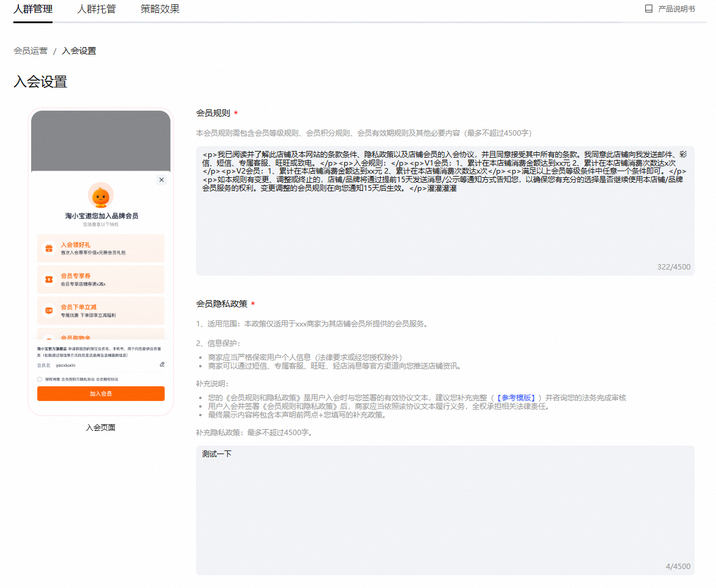Open the 产品说明书 book icon
The height and width of the screenshot is (588, 716).
648,9
